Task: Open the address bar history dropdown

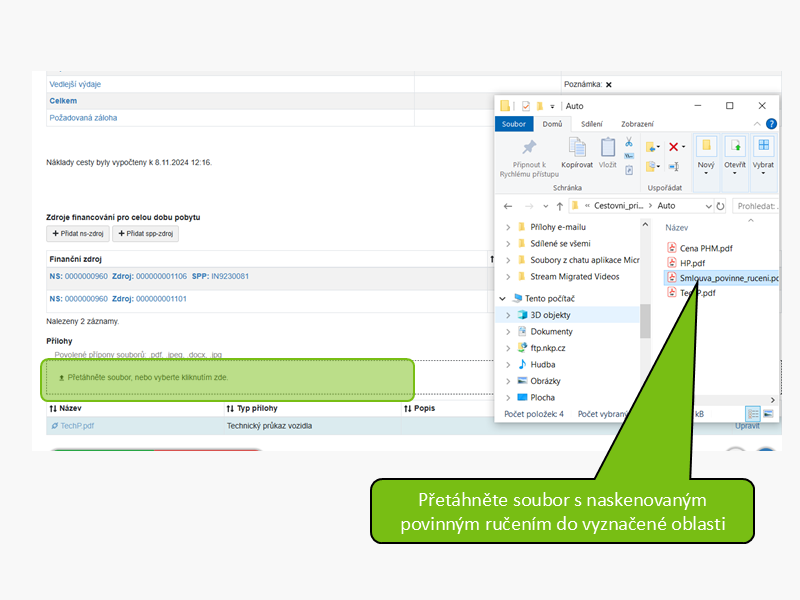Action: (x=708, y=206)
